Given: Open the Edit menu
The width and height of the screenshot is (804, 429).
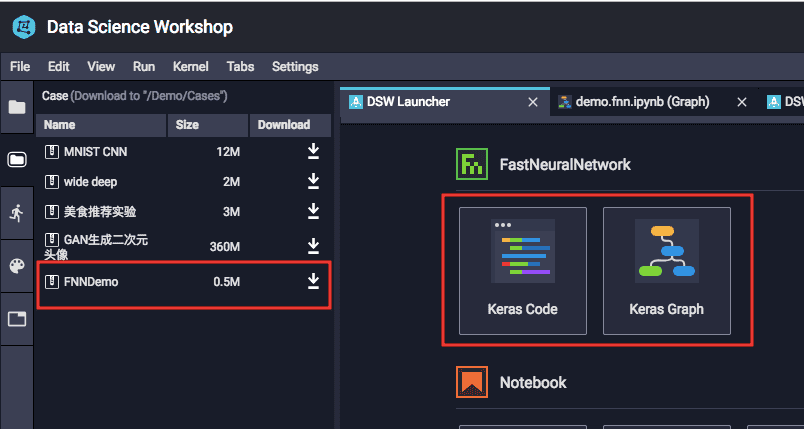Looking at the screenshot, I should [x=58, y=67].
